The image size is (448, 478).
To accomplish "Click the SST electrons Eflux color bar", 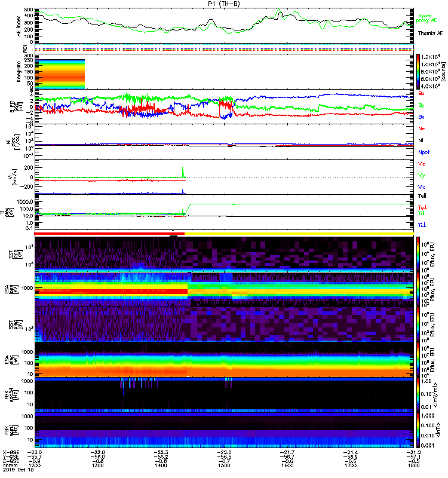I will (418, 324).
